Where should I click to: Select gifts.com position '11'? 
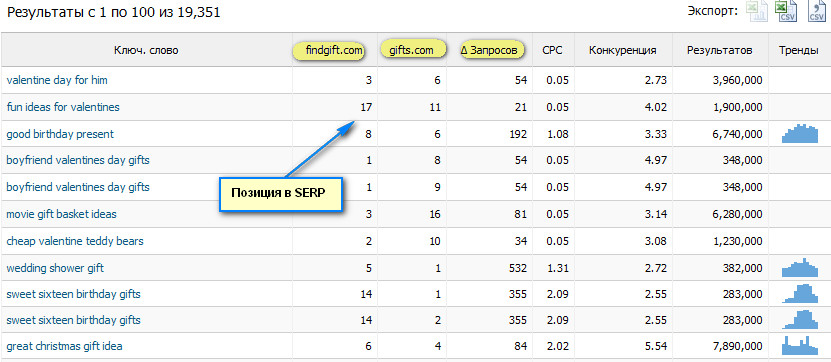coord(435,107)
